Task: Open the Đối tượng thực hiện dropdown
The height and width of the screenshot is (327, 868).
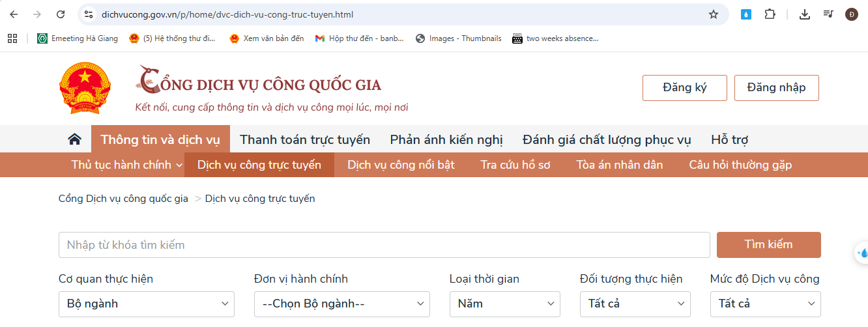Action: [x=635, y=304]
